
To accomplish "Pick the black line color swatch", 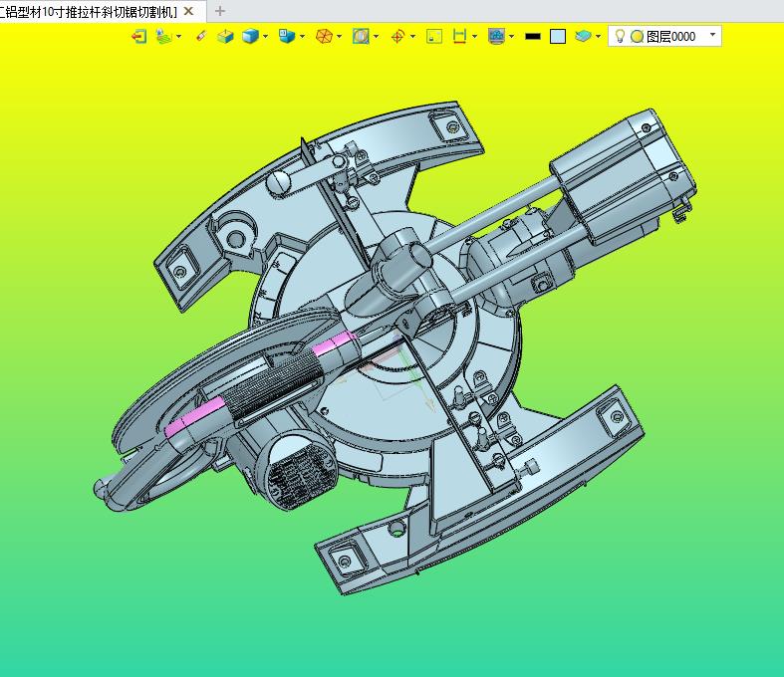I will [x=533, y=37].
